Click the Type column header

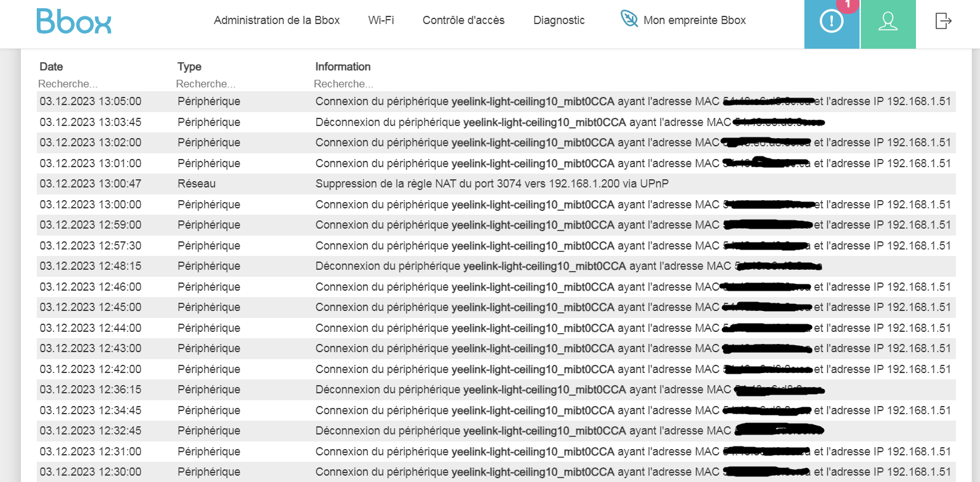(x=190, y=67)
